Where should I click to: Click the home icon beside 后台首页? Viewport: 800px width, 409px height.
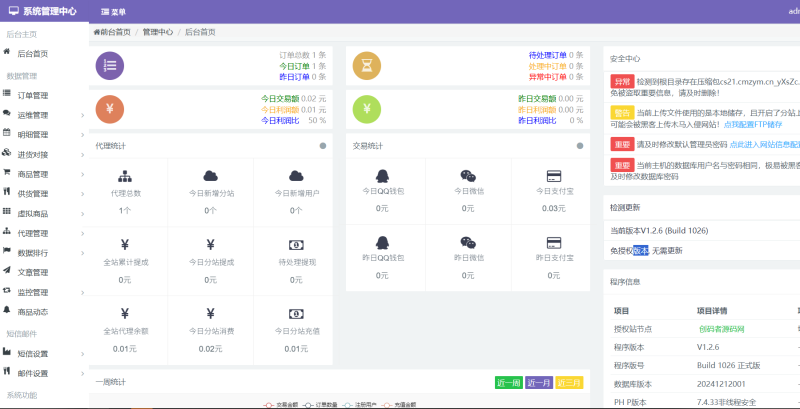click(7, 52)
